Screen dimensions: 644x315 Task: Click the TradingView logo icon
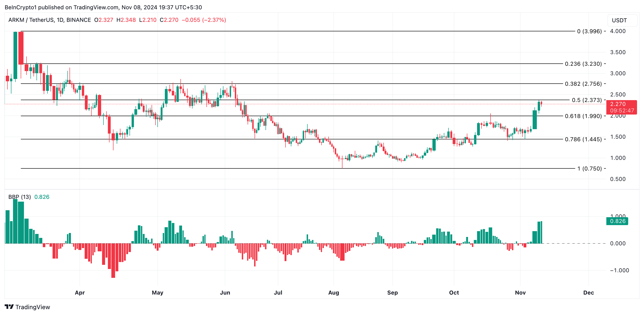(9, 307)
